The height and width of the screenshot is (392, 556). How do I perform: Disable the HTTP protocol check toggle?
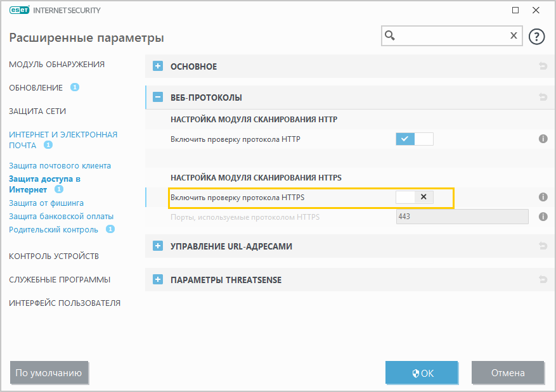click(415, 139)
